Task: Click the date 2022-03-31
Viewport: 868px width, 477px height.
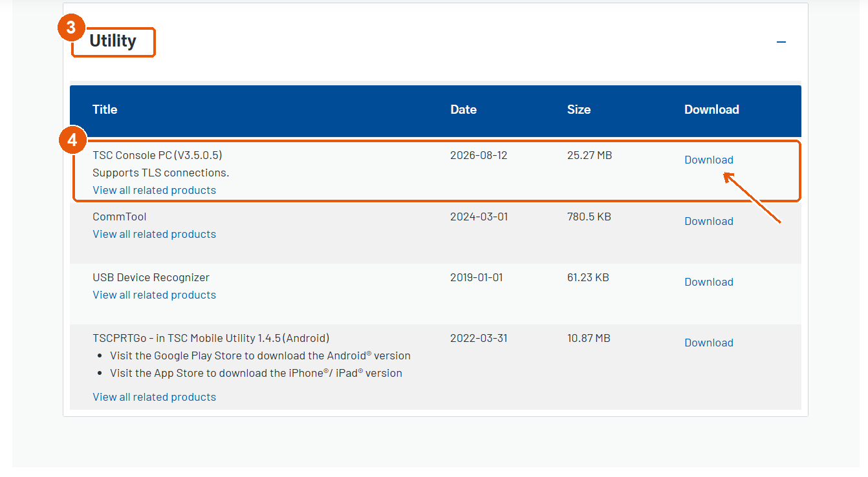Action: (479, 338)
